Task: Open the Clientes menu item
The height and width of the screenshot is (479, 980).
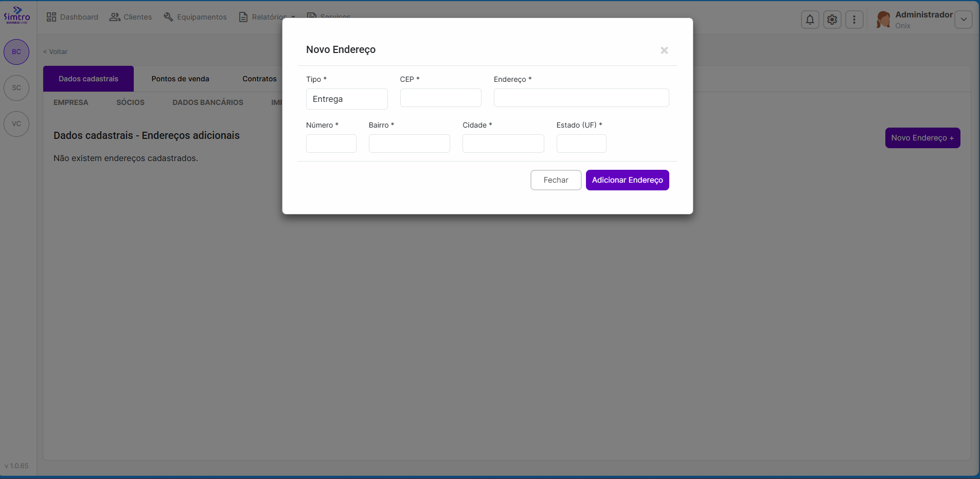Action: pos(131,17)
